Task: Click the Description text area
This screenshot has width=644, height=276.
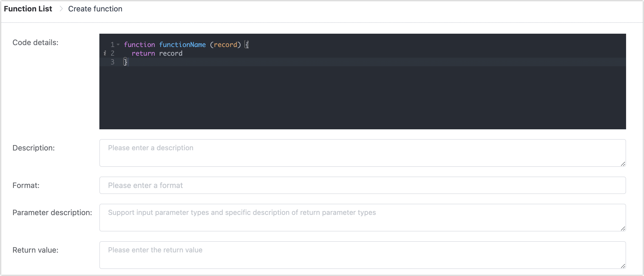Action: tap(362, 153)
